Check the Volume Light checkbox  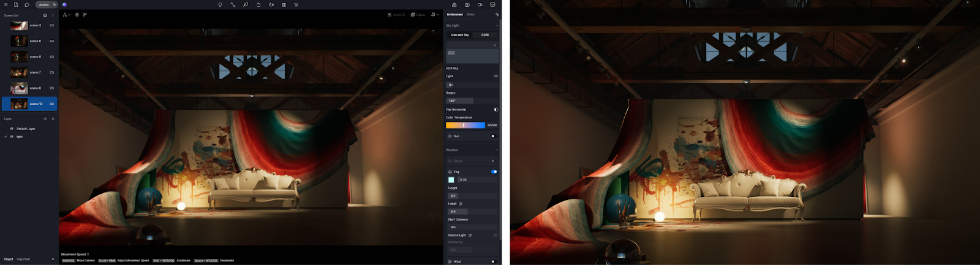point(496,235)
